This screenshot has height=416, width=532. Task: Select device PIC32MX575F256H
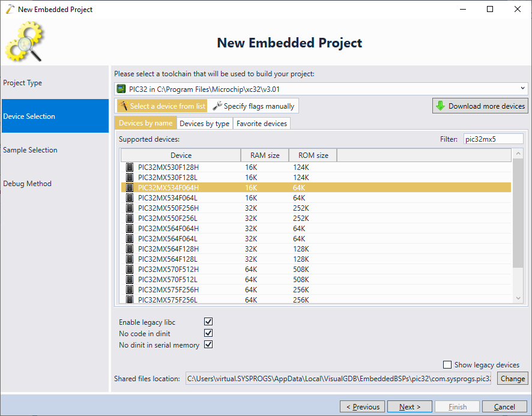[x=316, y=289]
